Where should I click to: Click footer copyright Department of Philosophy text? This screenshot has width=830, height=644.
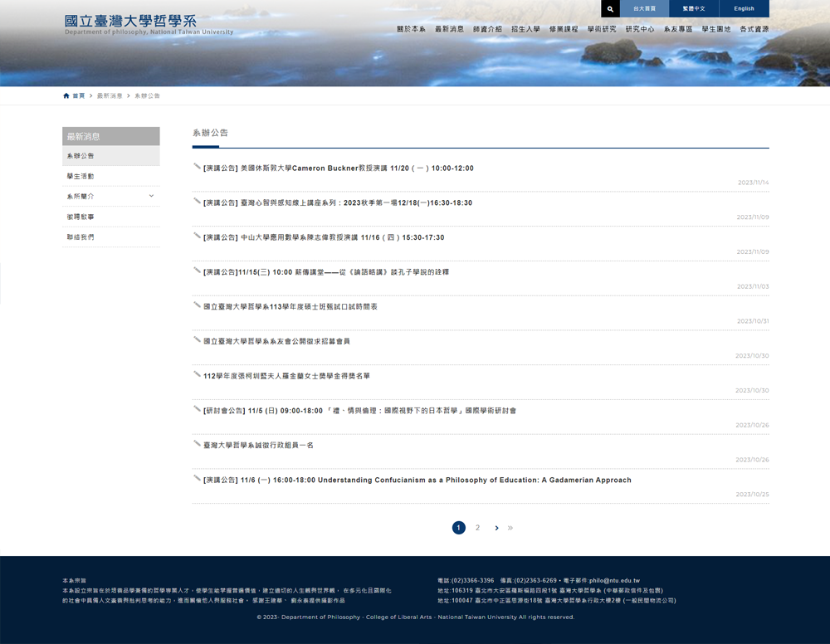point(416,617)
